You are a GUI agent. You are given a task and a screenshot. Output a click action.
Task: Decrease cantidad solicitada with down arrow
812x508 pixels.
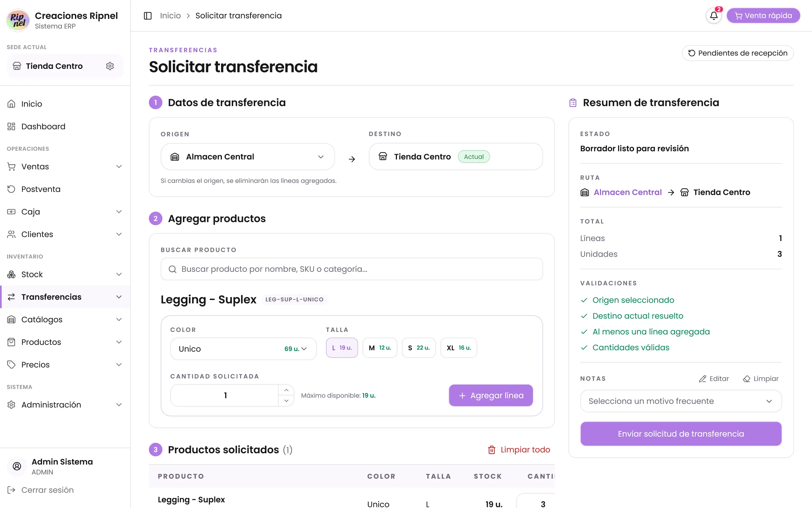tap(286, 401)
